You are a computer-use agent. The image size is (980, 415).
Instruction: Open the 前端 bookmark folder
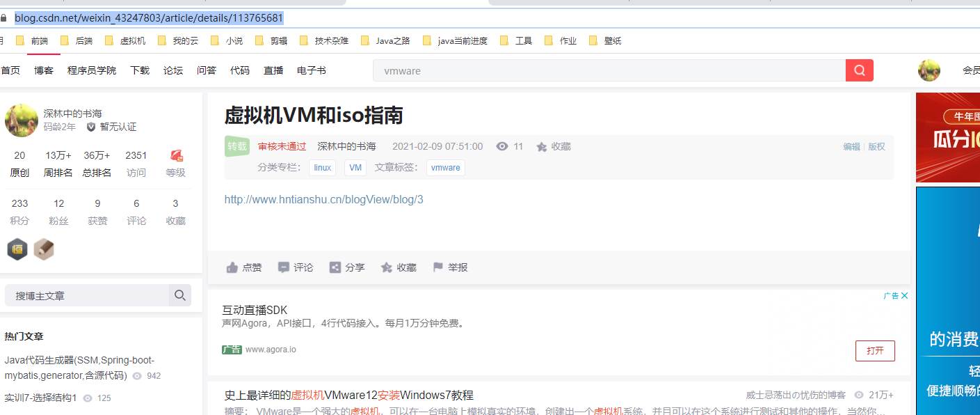[32, 41]
